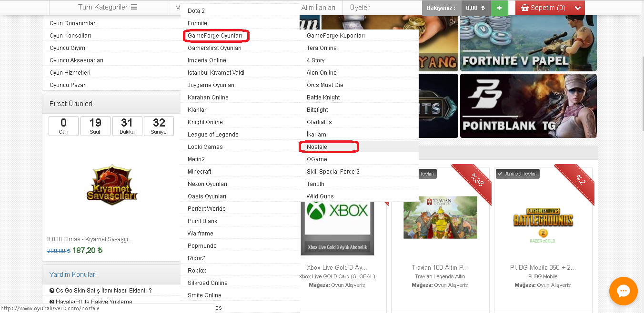Open the orange live chat bubble
Screen dimensions: 644x313
623,291
